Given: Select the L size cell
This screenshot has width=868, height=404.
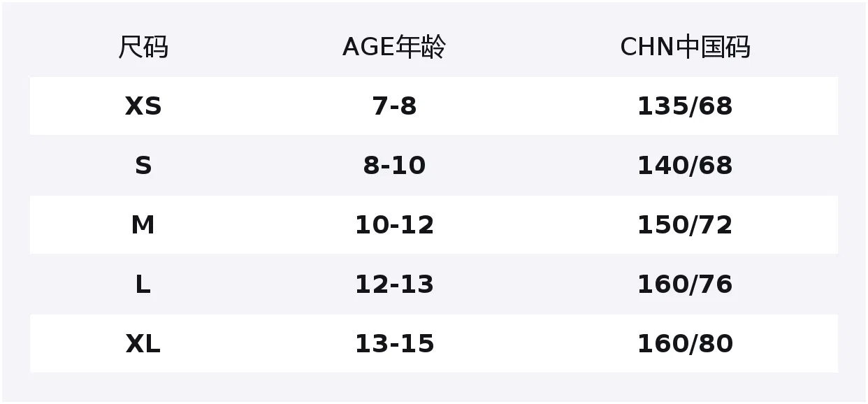Looking at the screenshot, I should [143, 284].
